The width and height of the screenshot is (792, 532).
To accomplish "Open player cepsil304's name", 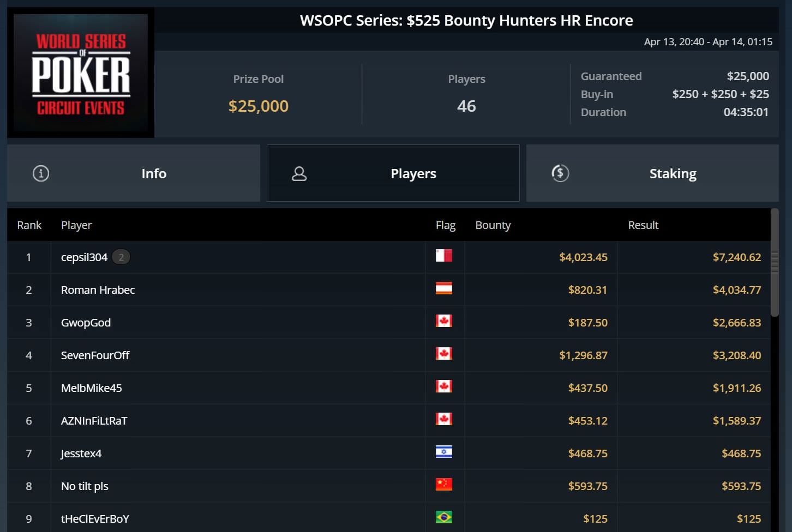I will [84, 257].
